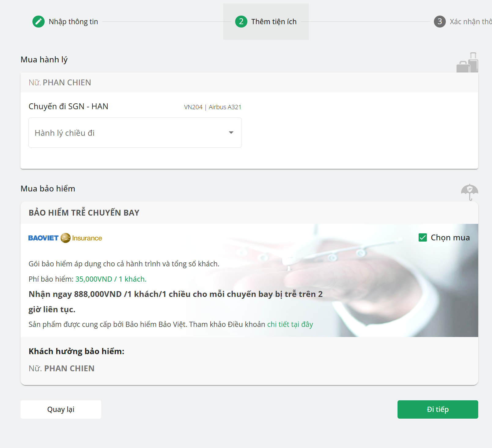The height and width of the screenshot is (448, 492).
Task: Click the VN204 Airbus A321 flight info
Action: pyautogui.click(x=213, y=107)
